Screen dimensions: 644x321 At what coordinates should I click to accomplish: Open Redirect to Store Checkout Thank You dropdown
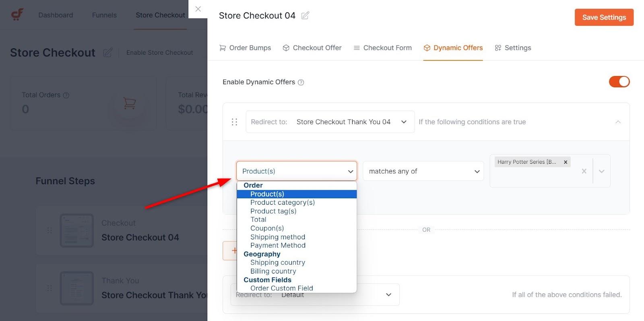330,122
